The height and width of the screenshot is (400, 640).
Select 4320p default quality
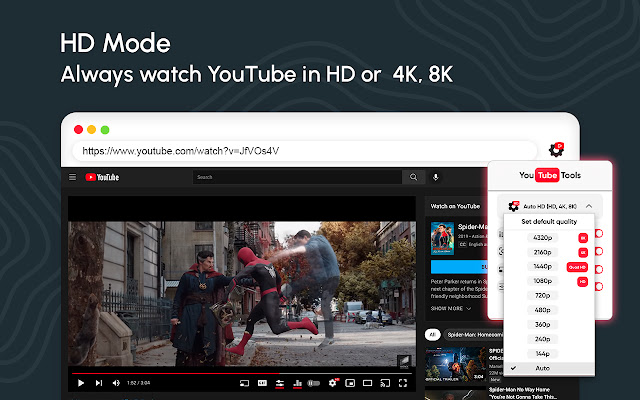click(542, 238)
